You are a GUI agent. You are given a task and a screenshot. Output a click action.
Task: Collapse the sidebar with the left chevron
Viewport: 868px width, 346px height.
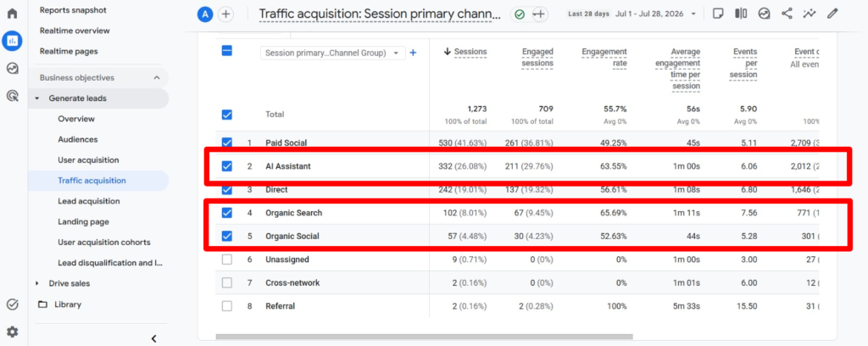coord(154,339)
